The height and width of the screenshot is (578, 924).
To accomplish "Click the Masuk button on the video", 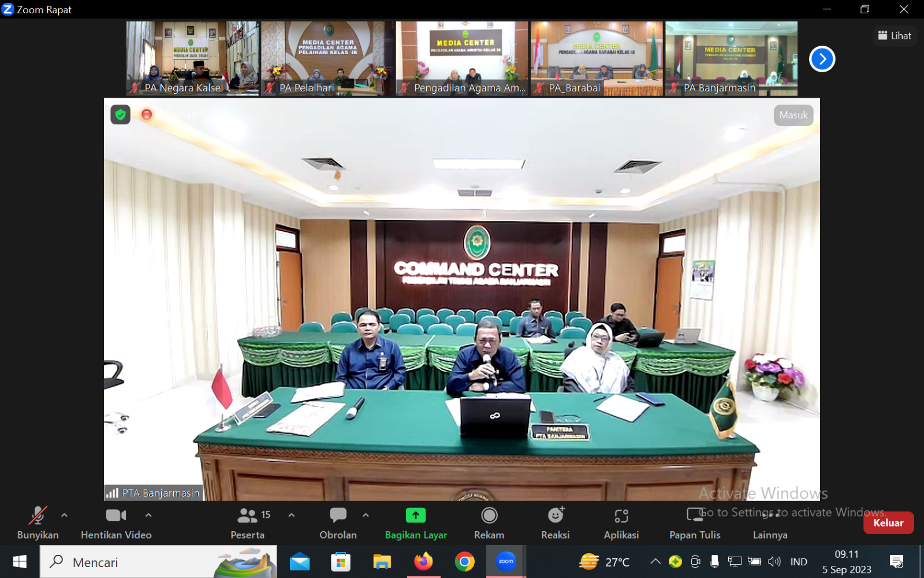I will [x=793, y=115].
